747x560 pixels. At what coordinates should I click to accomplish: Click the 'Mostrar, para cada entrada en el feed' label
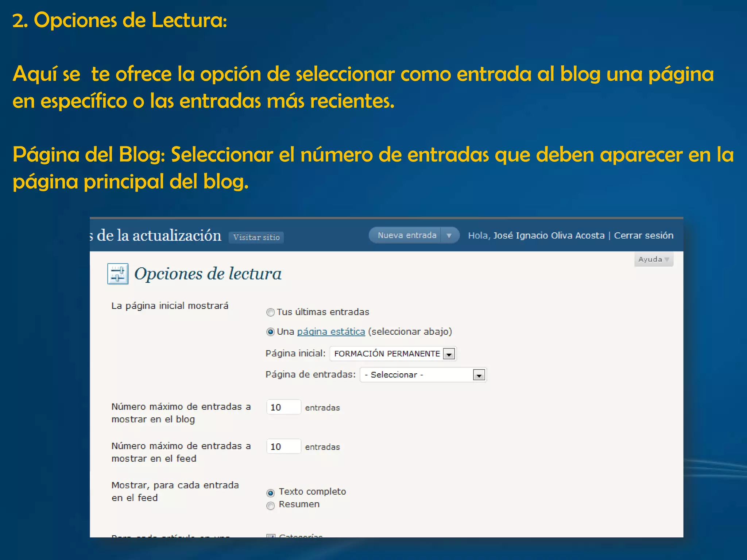175,491
